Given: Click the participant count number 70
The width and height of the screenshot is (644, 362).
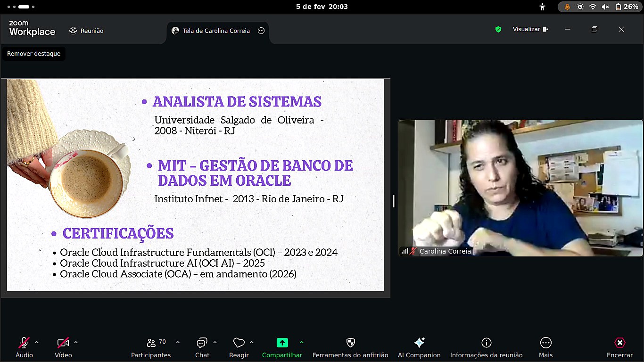Looking at the screenshot, I should (x=162, y=342).
